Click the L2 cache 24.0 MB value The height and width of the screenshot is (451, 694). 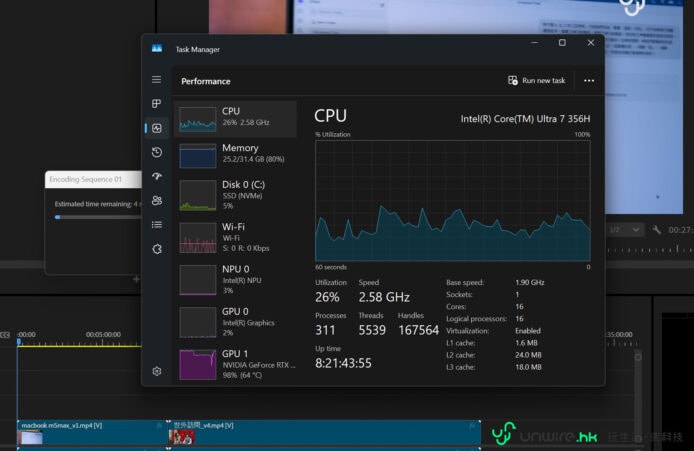(x=528, y=355)
